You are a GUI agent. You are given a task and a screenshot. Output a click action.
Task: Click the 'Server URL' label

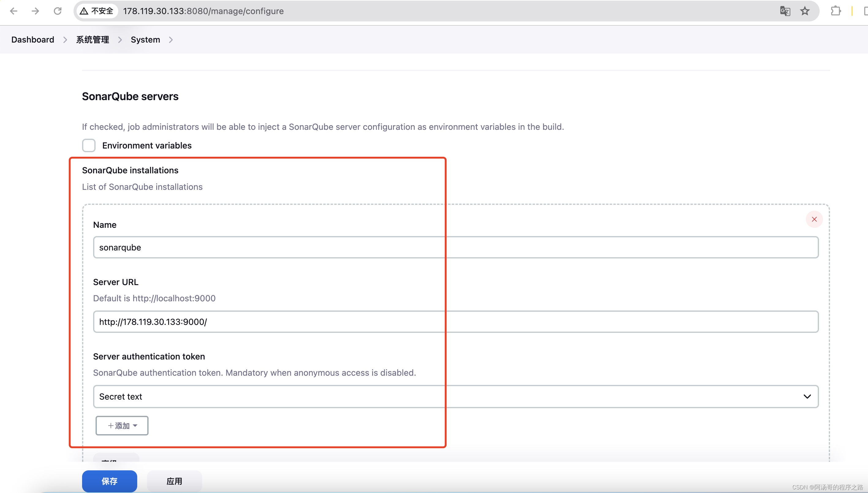[116, 282]
